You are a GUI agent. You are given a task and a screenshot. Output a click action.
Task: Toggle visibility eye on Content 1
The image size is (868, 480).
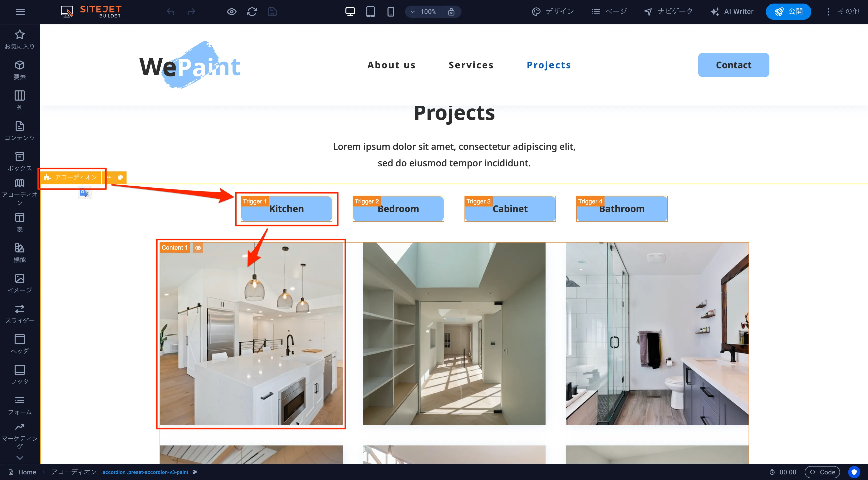[x=198, y=248]
